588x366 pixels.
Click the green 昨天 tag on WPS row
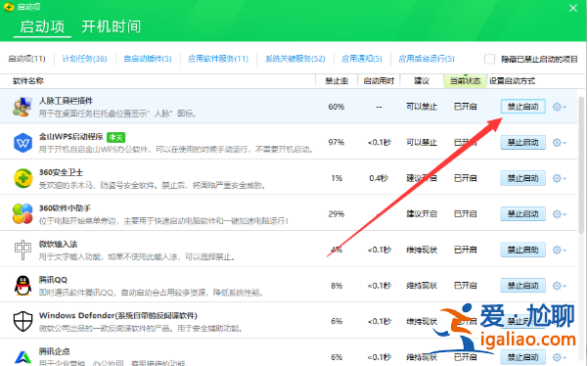pos(115,138)
